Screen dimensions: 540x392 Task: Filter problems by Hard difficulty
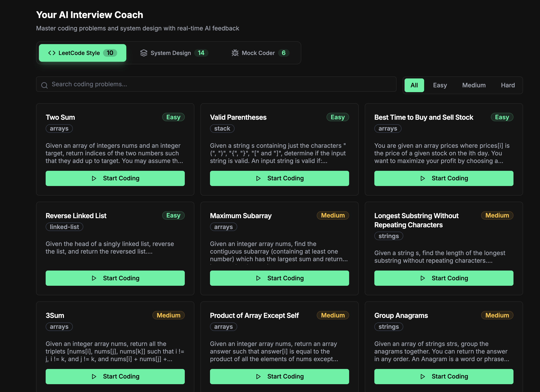point(508,85)
